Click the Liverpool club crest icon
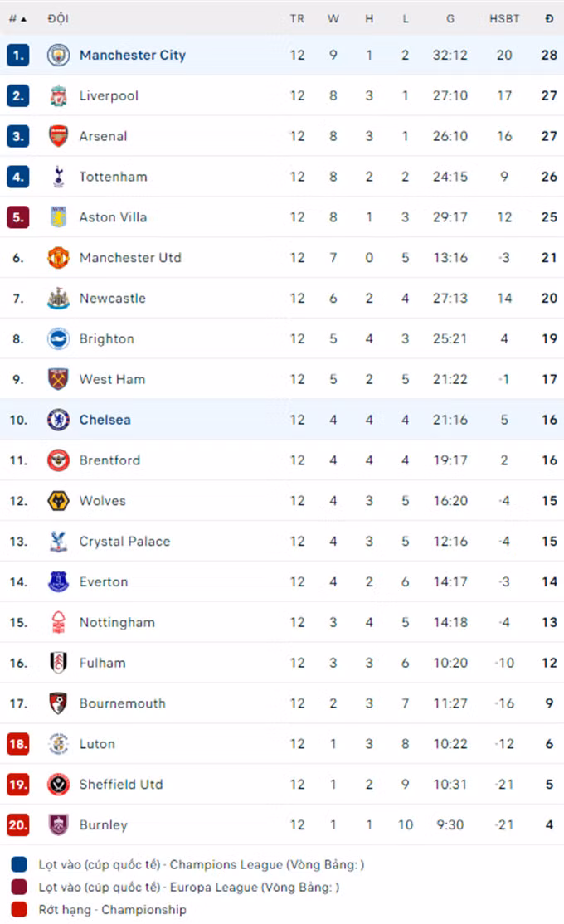The image size is (564, 924). [58, 96]
